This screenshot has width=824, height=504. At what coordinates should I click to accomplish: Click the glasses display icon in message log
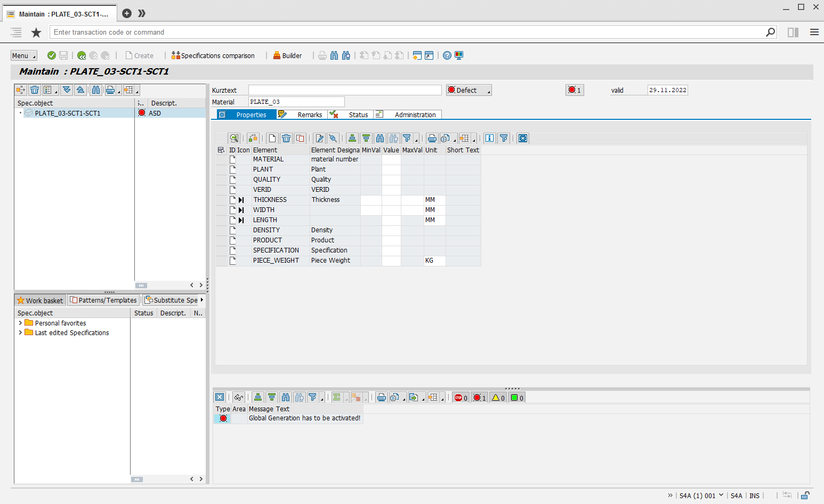pos(238,397)
